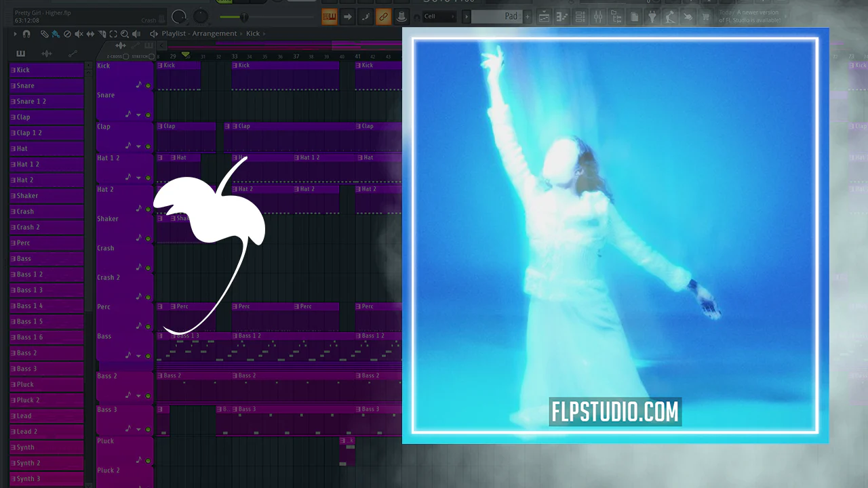Click the stamp icon beside the orange link
Screen dimensions: 868x488
pyautogui.click(x=401, y=16)
